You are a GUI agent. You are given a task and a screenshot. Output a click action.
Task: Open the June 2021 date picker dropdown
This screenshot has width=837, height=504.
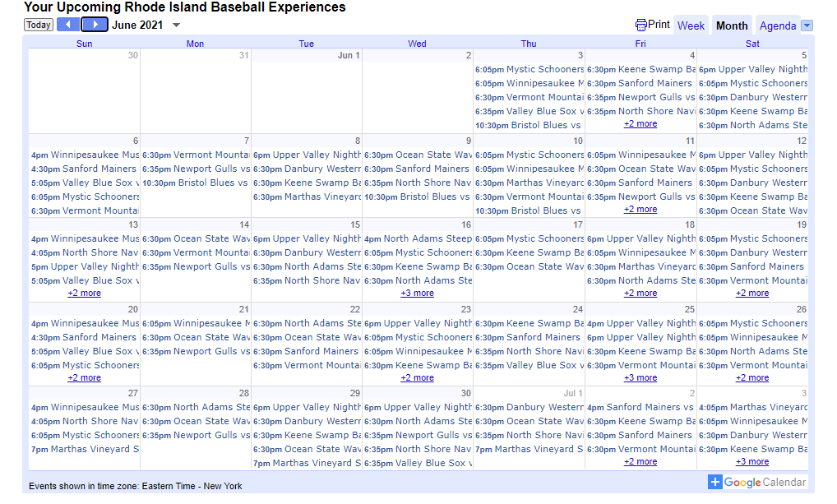pyautogui.click(x=176, y=25)
